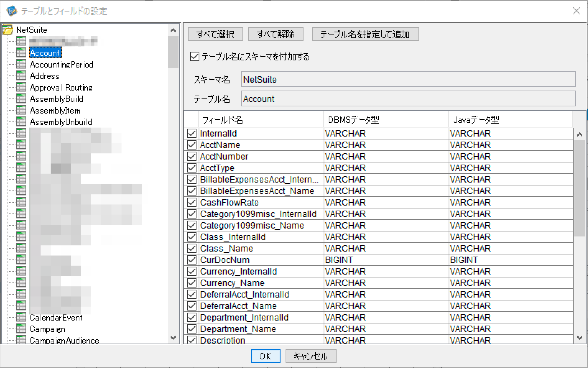The width and height of the screenshot is (588, 368).
Task: Click the Category1099misc_InternalId field name
Action: (258, 214)
